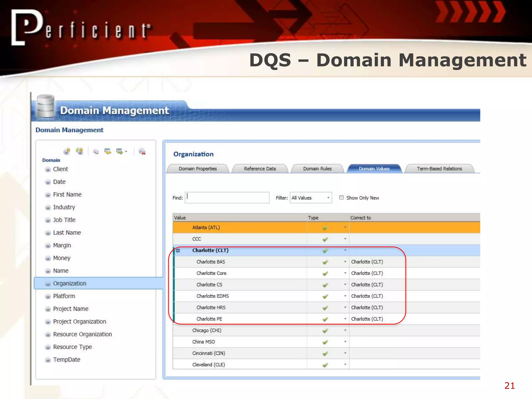This screenshot has width=532, height=399.
Task: Click the Money domain icon
Action: pos(48,258)
